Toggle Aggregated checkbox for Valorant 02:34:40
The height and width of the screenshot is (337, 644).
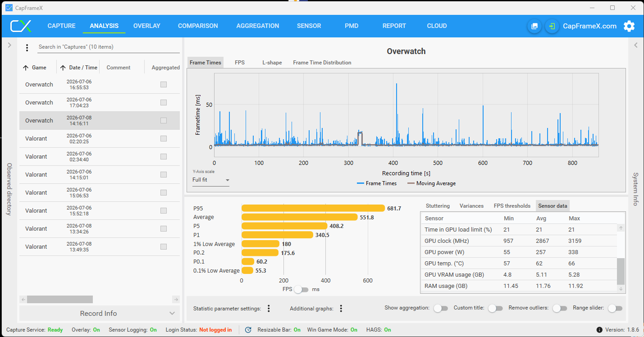pyautogui.click(x=164, y=156)
